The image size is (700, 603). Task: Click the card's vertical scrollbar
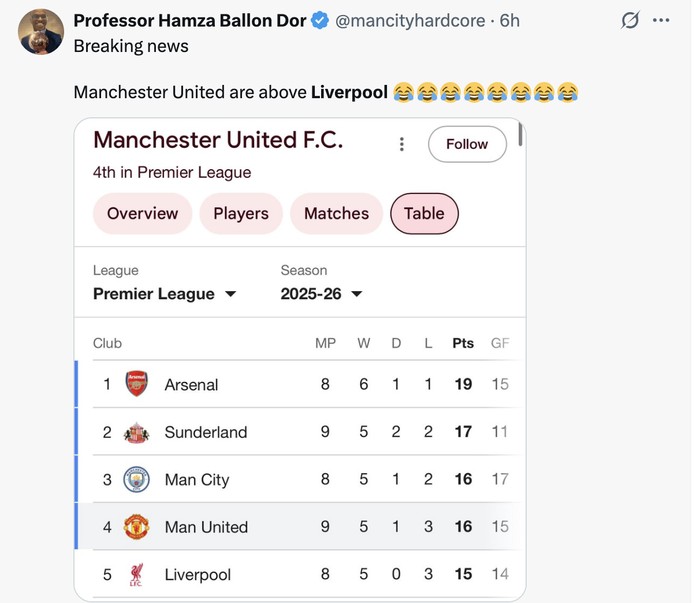521,134
